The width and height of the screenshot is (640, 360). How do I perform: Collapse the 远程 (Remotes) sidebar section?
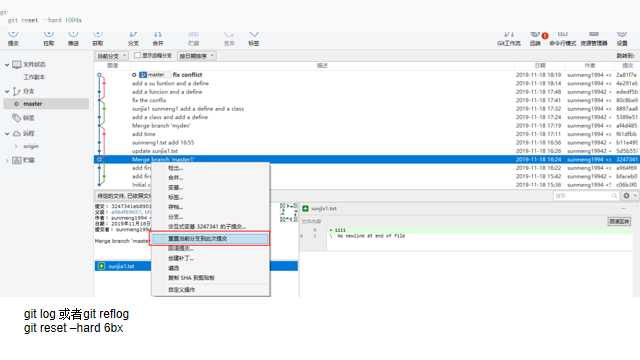coord(7,133)
